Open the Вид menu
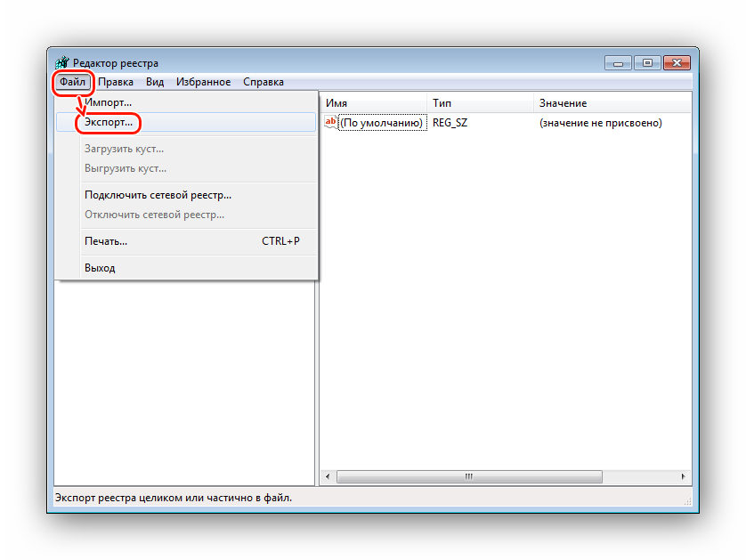 (155, 82)
